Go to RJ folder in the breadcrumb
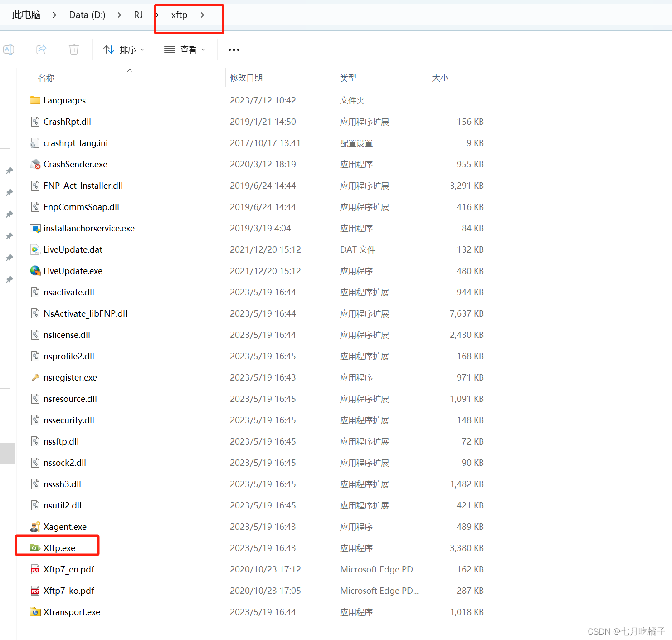The height and width of the screenshot is (640, 672). click(x=138, y=15)
